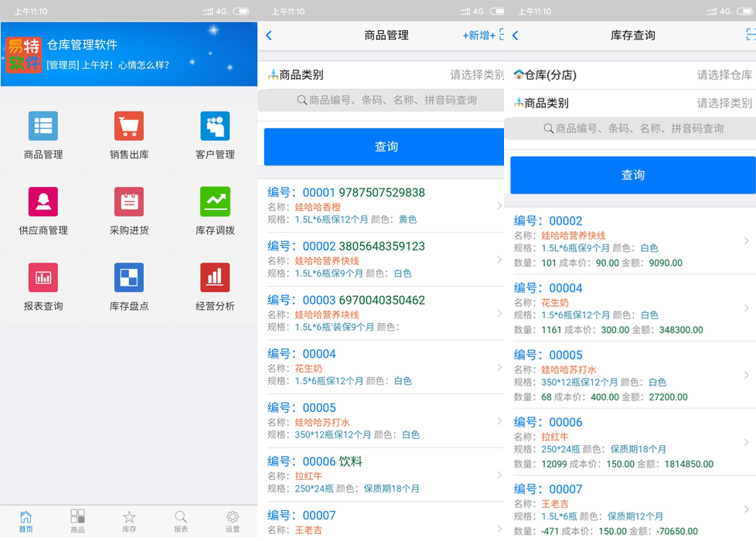
Task: Go back from the 库存查询 screen
Action: pos(516,36)
